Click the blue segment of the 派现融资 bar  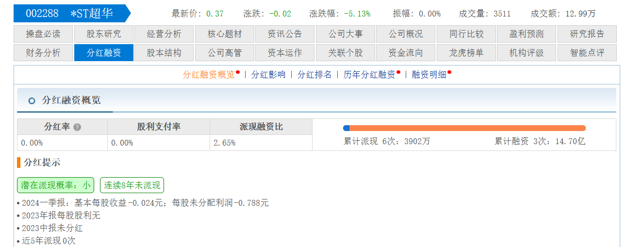346,128
